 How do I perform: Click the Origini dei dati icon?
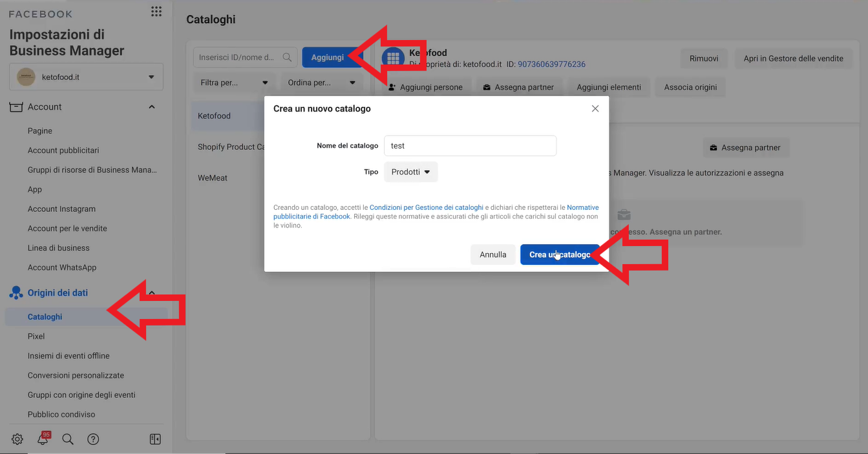[16, 293]
